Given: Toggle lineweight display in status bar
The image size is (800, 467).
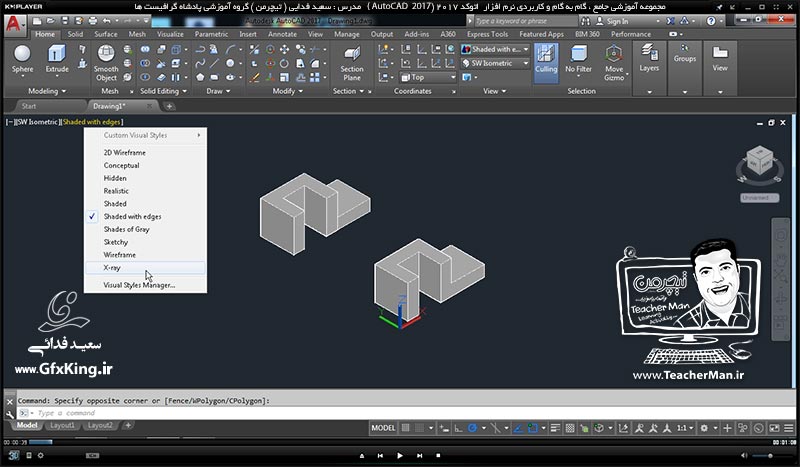Looking at the screenshot, I should click(x=555, y=428).
